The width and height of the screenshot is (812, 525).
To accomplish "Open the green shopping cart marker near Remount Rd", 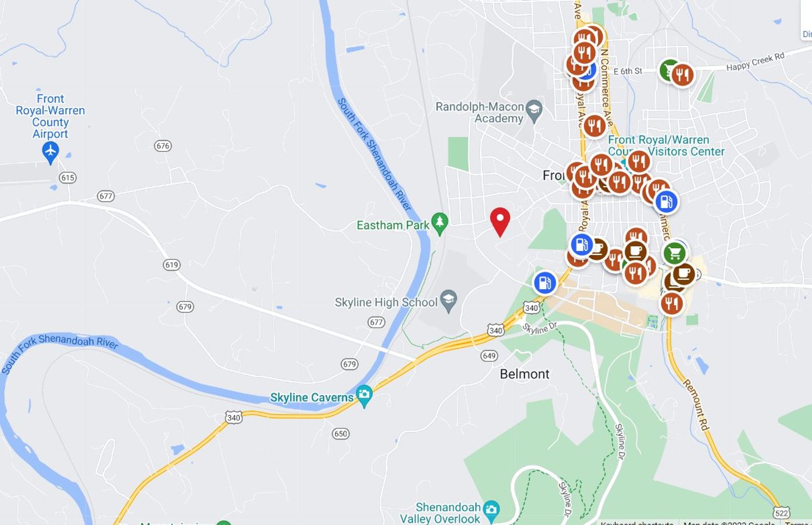I will 675,253.
